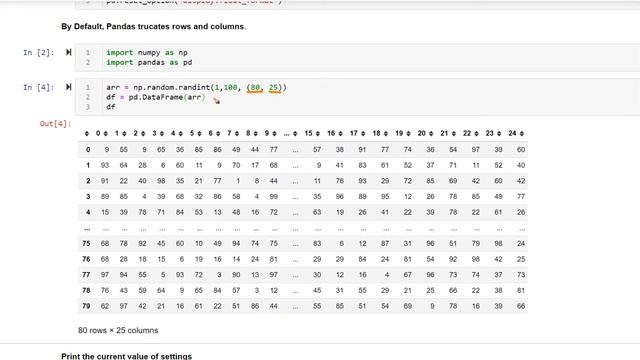The height and width of the screenshot is (360, 640).
Task: Click row index 76 in the table
Action: [x=86, y=259]
